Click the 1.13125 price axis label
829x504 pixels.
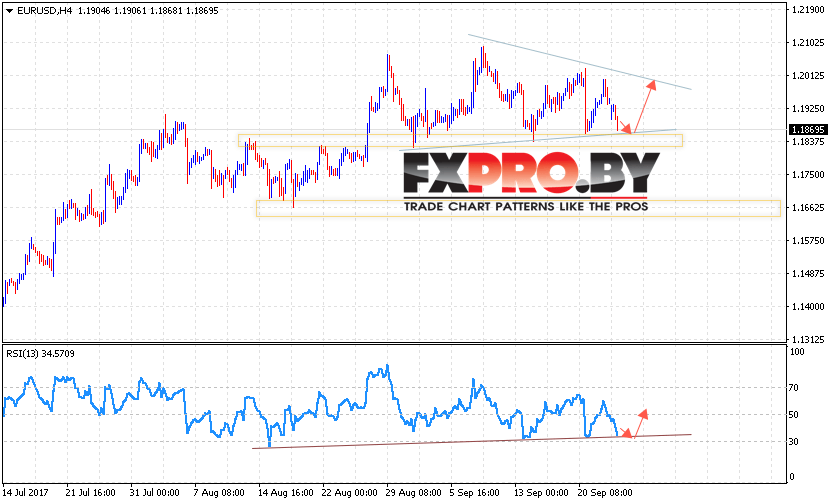pos(808,339)
